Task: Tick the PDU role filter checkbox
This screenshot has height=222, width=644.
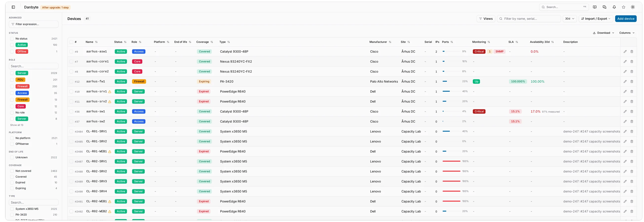Action: click(x=12, y=80)
